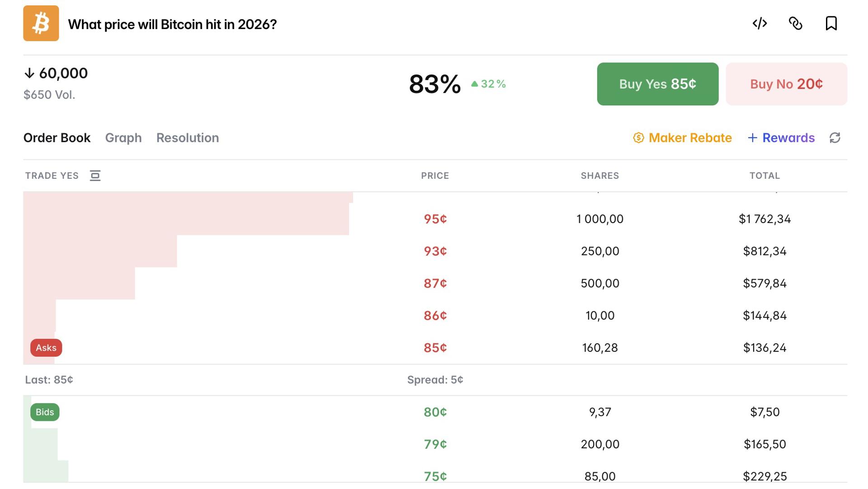Click the Last: 85¢ label
Image resolution: width=868 pixels, height=489 pixels.
coord(49,380)
